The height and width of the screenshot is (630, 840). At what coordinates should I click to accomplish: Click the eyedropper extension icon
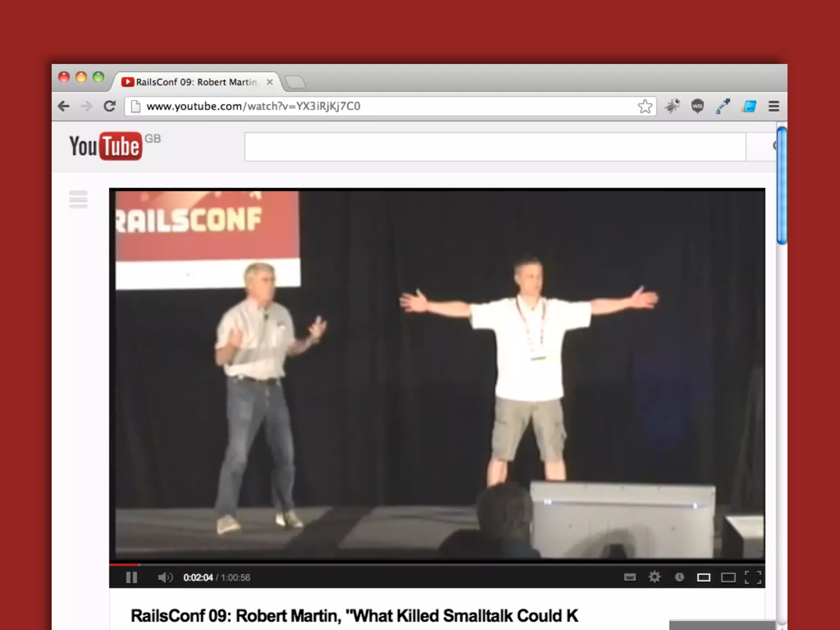[723, 107]
